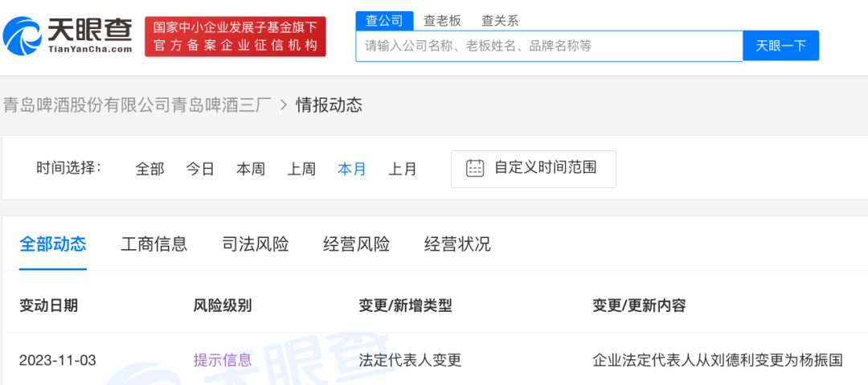Switch to the 经营状况 tab

[457, 244]
